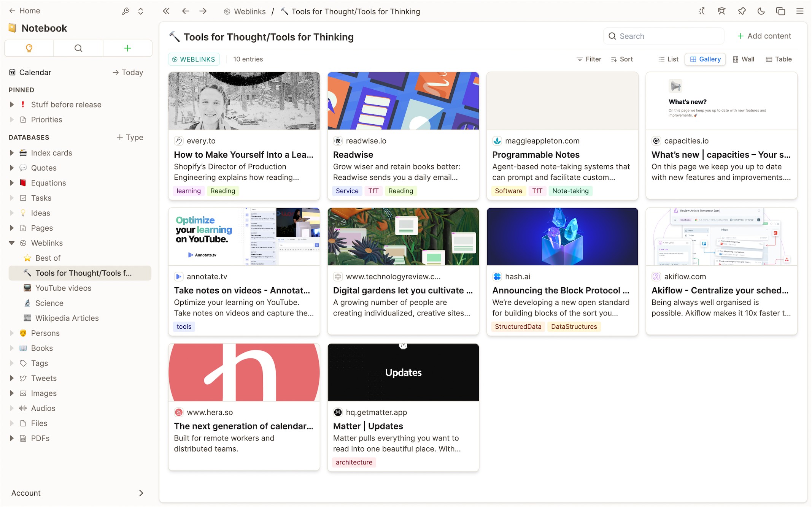Focus the Search input field
This screenshot has width=812, height=507.
664,36
